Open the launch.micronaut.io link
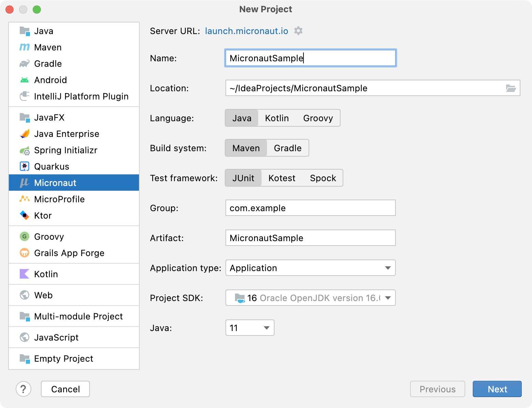The image size is (532, 408). 247,31
